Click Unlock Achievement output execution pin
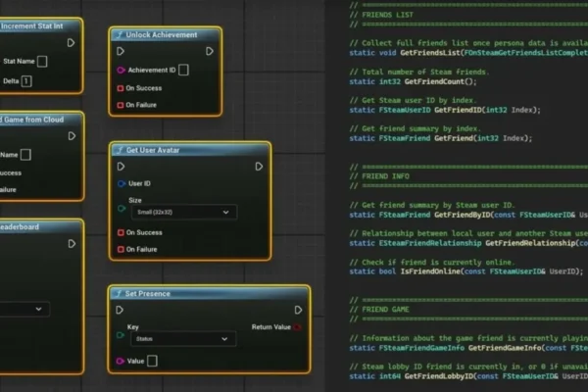Viewport: 588px width, 392px height. tap(210, 51)
